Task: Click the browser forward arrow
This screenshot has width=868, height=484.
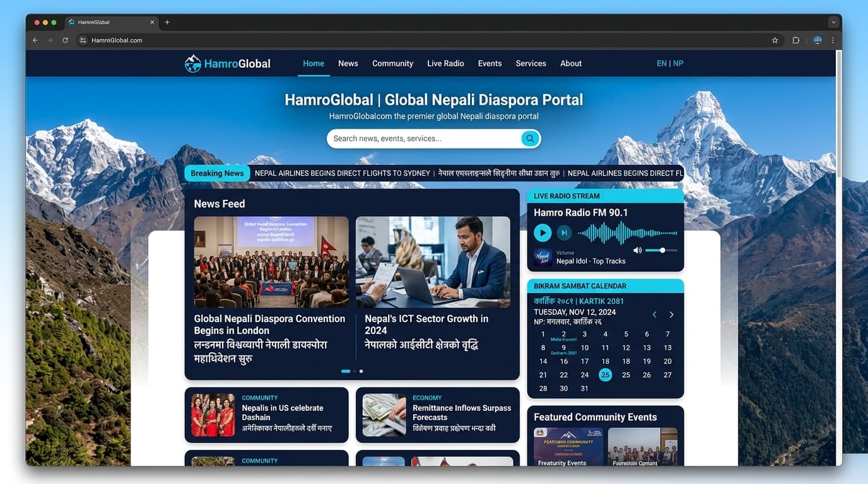Action: pyautogui.click(x=50, y=40)
